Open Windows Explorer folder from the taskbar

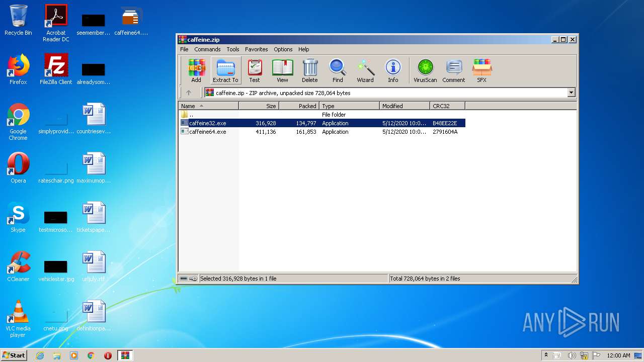[x=57, y=355]
